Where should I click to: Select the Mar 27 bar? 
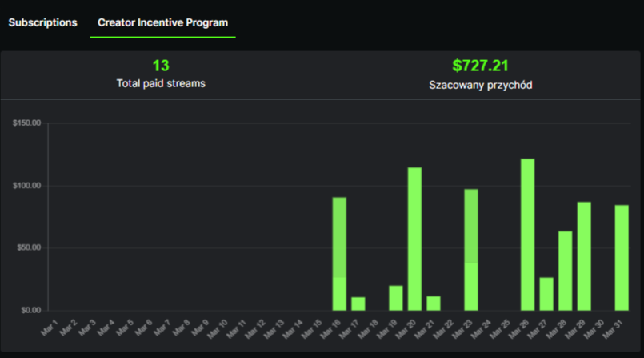pyautogui.click(x=546, y=294)
